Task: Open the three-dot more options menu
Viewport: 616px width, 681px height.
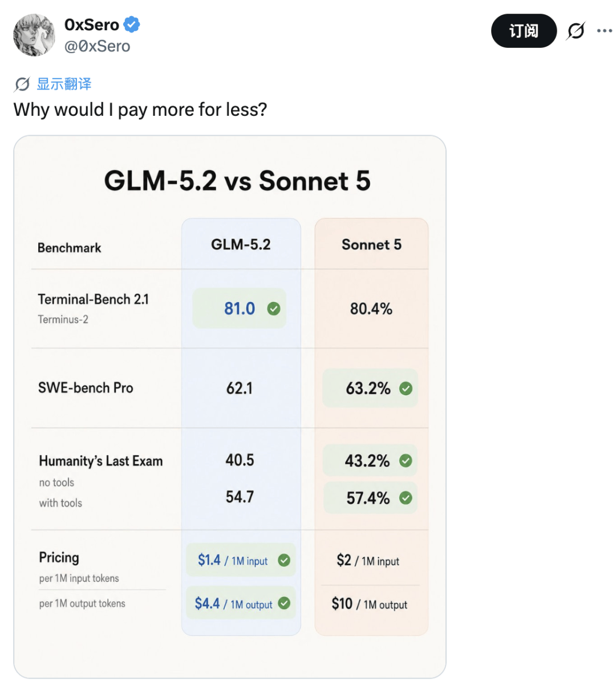Action: (604, 31)
